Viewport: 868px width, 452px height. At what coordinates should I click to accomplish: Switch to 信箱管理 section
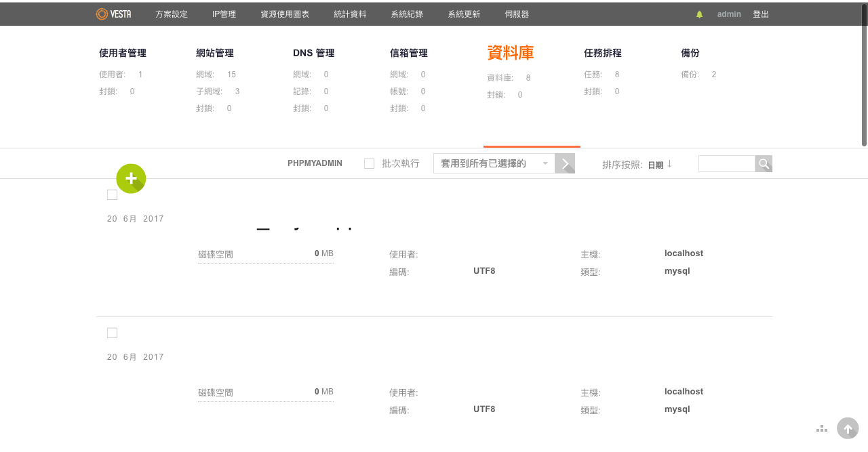pos(409,53)
